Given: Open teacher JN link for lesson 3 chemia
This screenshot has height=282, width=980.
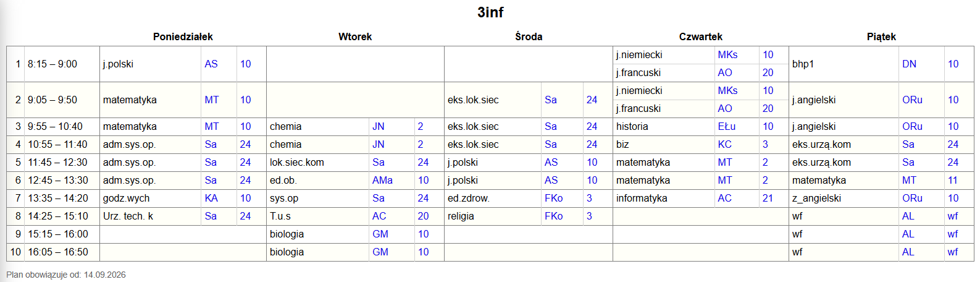Looking at the screenshot, I should pos(379,126).
